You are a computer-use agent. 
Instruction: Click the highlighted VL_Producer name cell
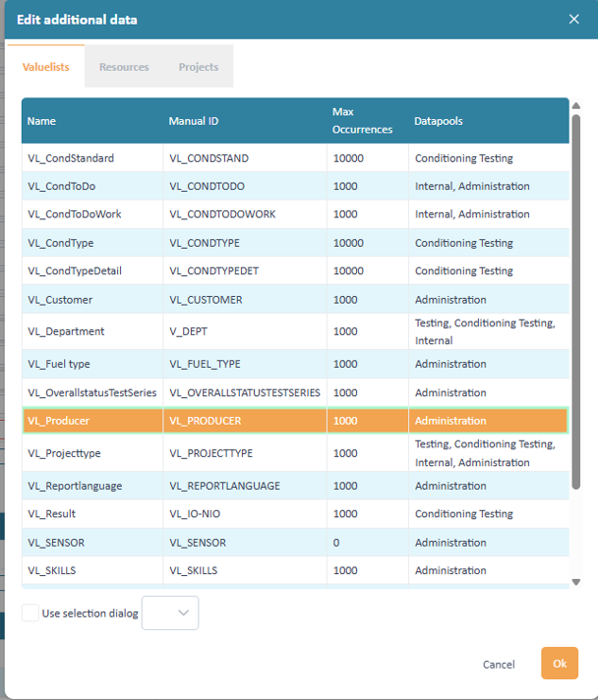tap(92, 421)
